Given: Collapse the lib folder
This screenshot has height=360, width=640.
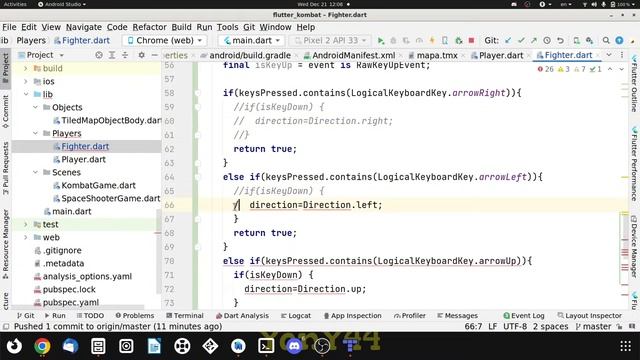Looking at the screenshot, I should pyautogui.click(x=25, y=94).
